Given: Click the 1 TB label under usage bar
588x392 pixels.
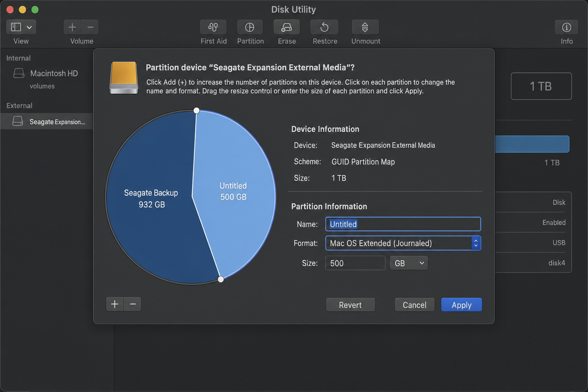Looking at the screenshot, I should coord(552,163).
